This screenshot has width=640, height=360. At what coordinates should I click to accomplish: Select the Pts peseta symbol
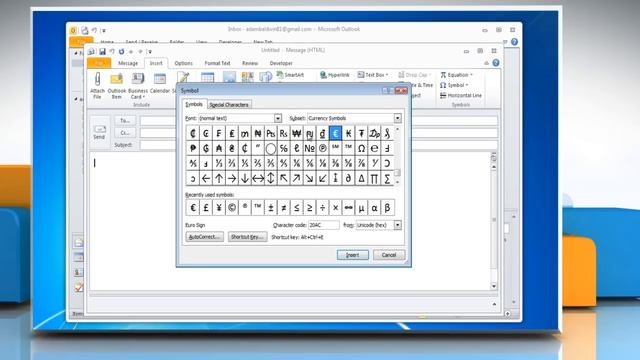[x=271, y=133]
